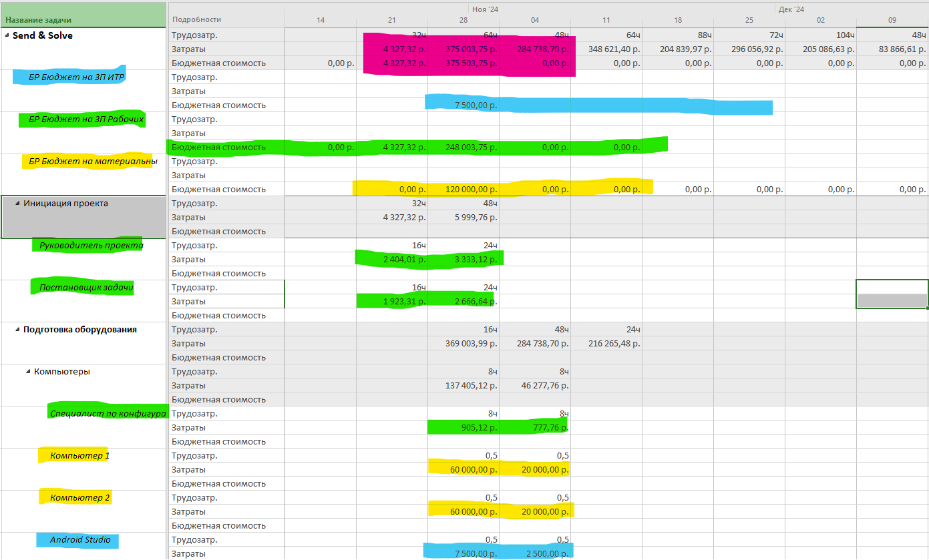Select the Компьютер 1 assignment row
The image size is (929, 560).
pos(80,456)
